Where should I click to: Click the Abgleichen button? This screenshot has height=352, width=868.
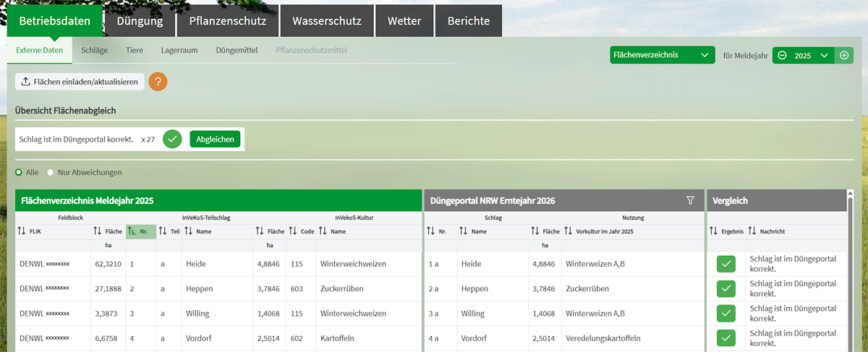click(x=215, y=139)
